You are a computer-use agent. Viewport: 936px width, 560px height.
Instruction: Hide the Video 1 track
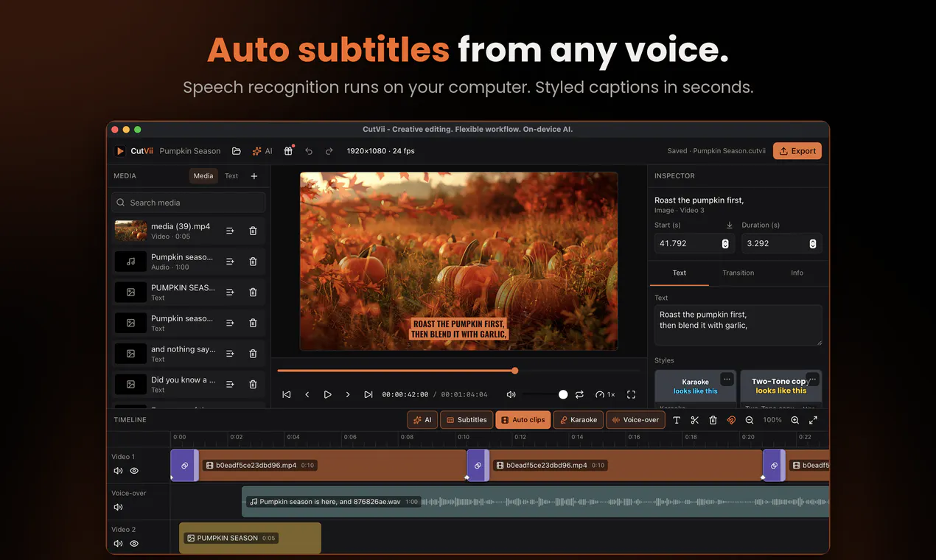[134, 471]
